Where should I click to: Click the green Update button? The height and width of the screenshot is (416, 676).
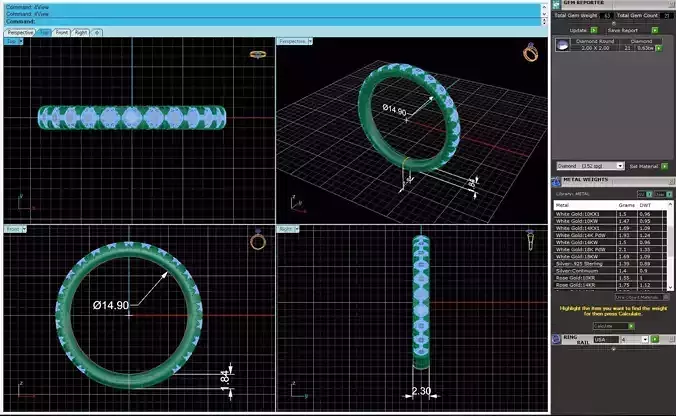pyautogui.click(x=594, y=30)
